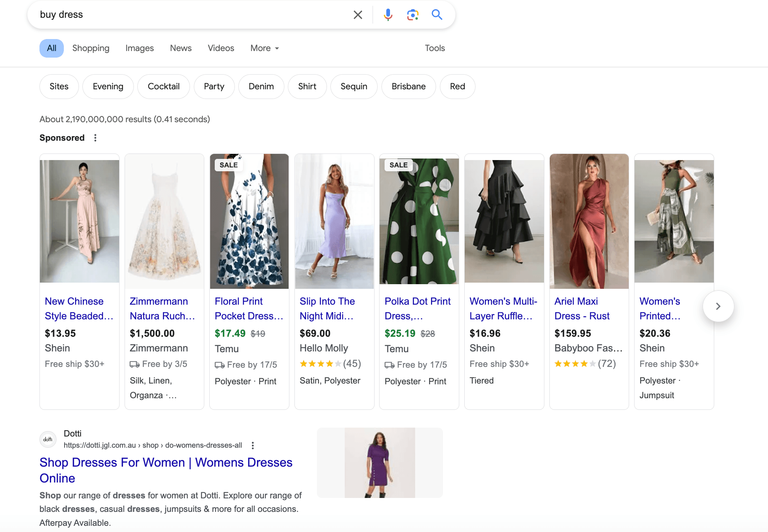This screenshot has width=768, height=532.
Task: Open Ariel Maxi Dress - Rust link
Action: [x=582, y=309]
